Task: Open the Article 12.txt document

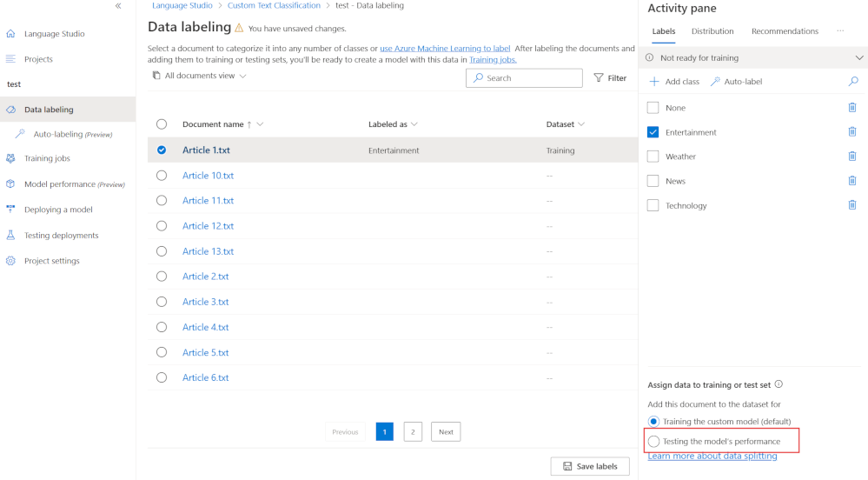Action: point(209,225)
